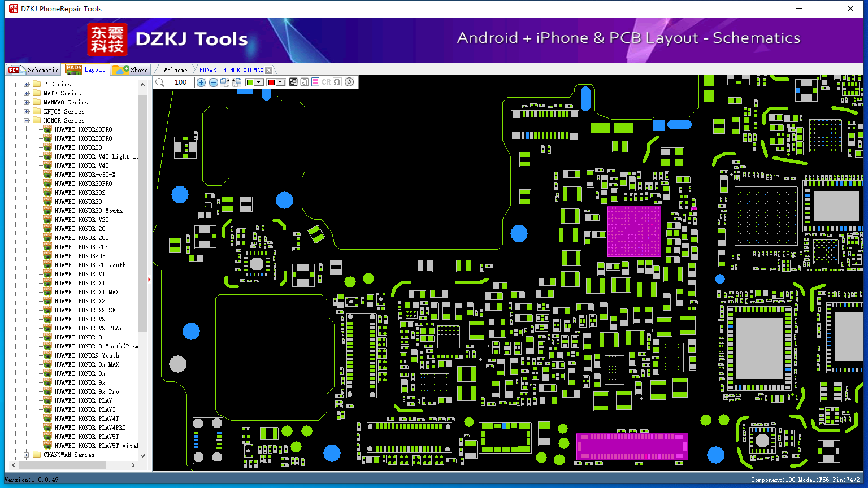Click the magnifier search icon in the toolbar
This screenshot has width=868, height=488.
[x=160, y=82]
